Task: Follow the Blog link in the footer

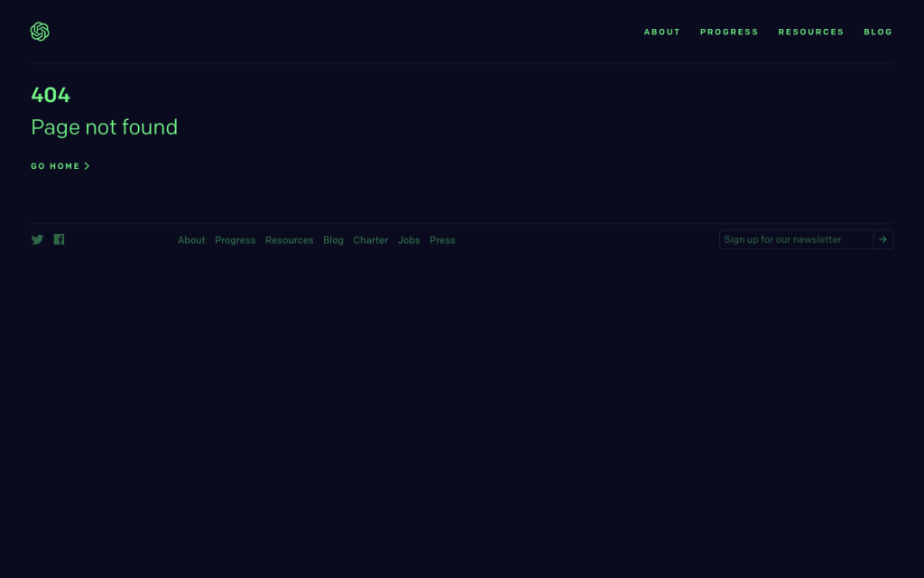Action: (x=333, y=240)
